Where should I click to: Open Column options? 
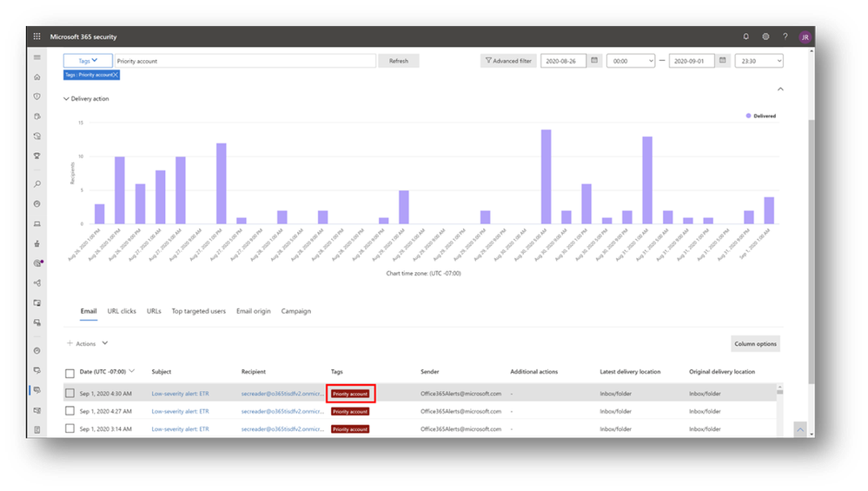755,344
